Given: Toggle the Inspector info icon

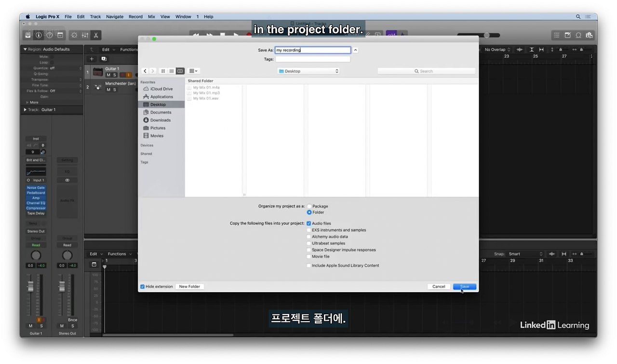Looking at the screenshot, I should [x=39, y=35].
